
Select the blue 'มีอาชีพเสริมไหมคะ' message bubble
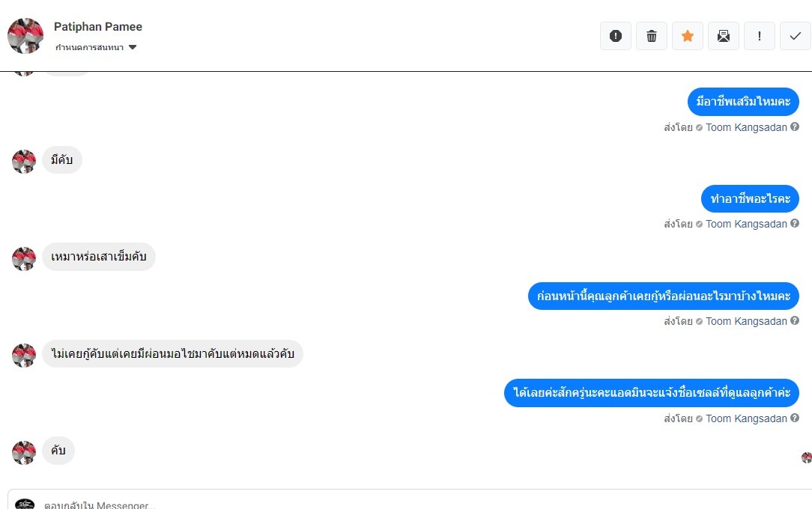point(743,102)
